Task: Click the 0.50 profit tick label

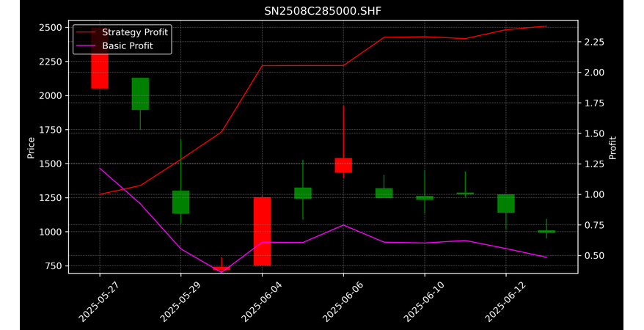Action: [594, 255]
